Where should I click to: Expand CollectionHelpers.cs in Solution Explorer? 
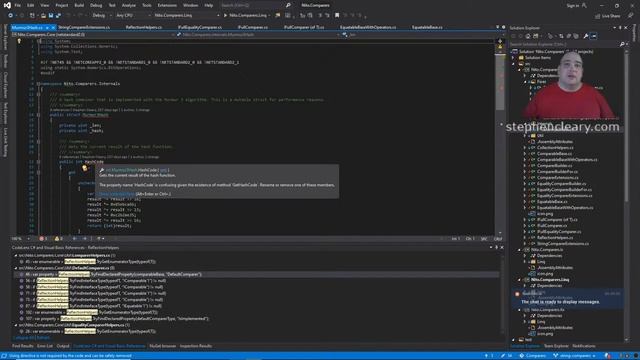(525, 148)
